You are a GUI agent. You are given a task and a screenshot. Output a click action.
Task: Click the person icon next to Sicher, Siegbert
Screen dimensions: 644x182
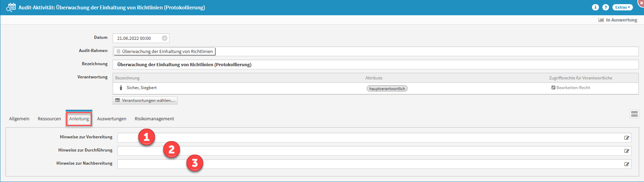(121, 88)
